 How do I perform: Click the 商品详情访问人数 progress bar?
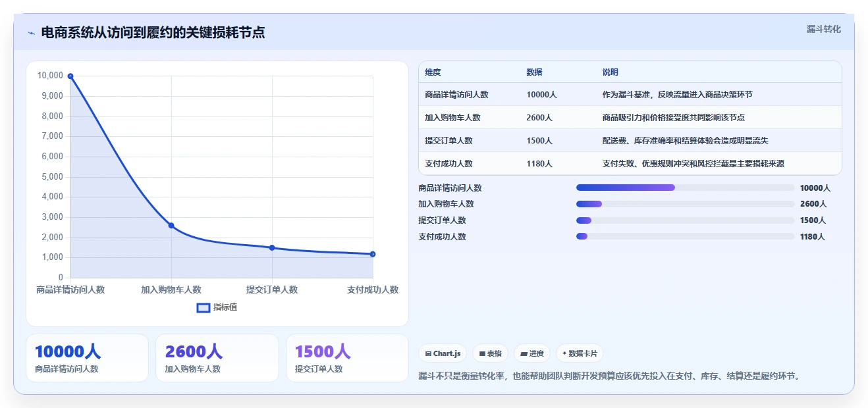(685, 188)
